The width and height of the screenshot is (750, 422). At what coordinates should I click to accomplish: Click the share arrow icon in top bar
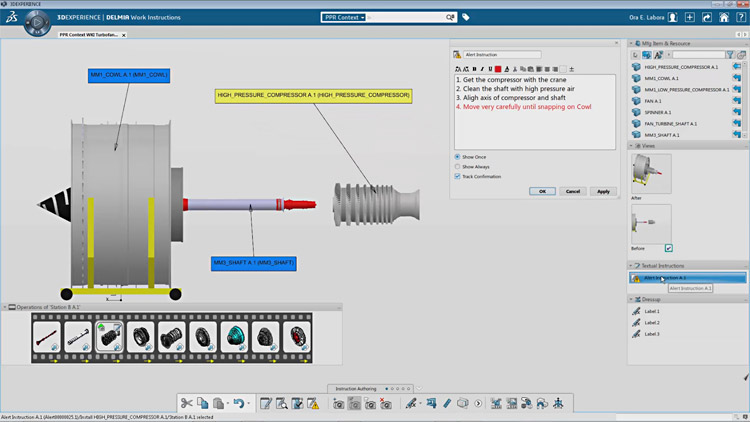point(707,17)
